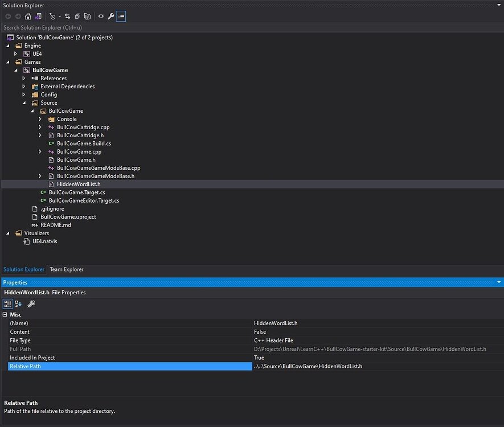The width and height of the screenshot is (504, 427).
Task: Select the HiddenWordList.h file
Action: [78, 184]
